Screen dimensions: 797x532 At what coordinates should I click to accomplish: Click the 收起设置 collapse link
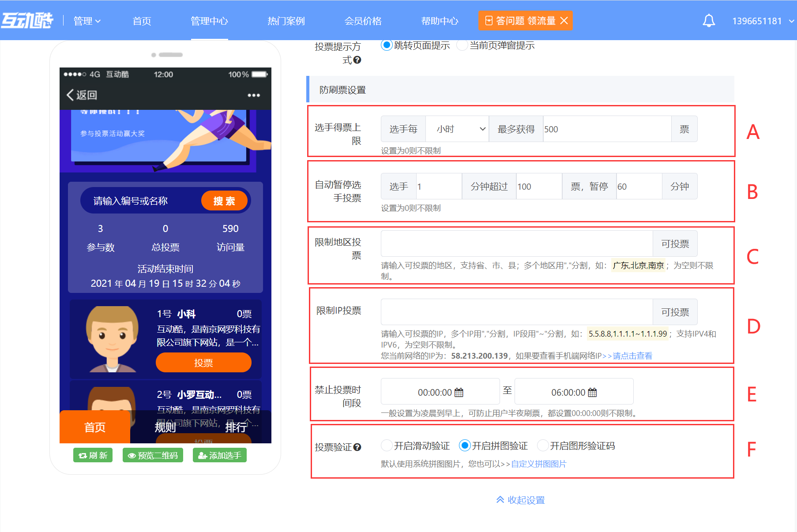pyautogui.click(x=521, y=500)
